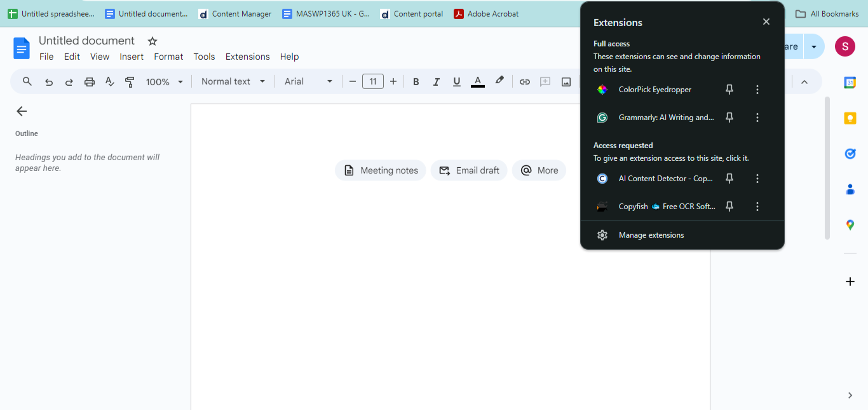Open the Arial font dropdown

[309, 81]
